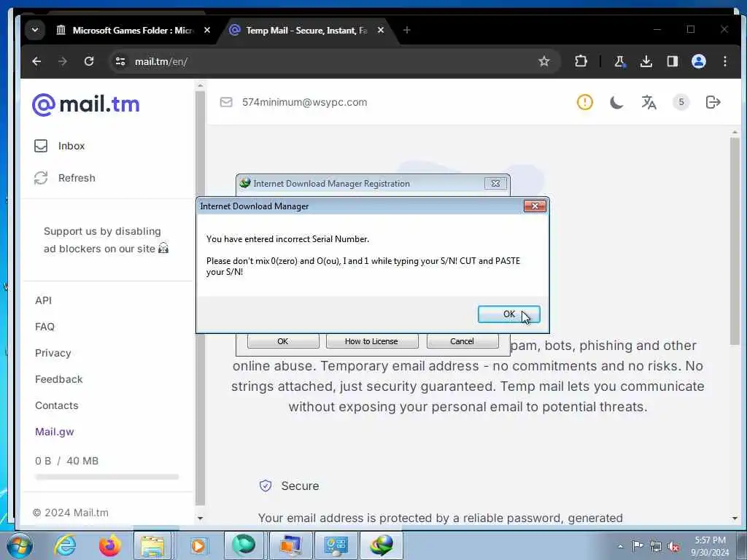Open the 5:57 PM taskbar clock

pyautogui.click(x=710, y=546)
